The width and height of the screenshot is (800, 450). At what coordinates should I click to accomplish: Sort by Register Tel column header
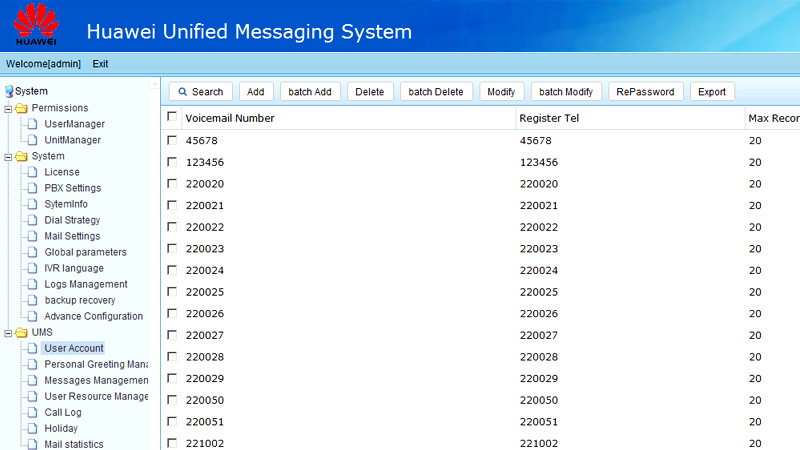coord(549,118)
